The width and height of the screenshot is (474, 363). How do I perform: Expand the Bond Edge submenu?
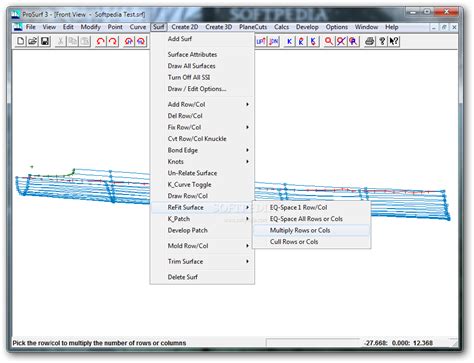coord(202,150)
